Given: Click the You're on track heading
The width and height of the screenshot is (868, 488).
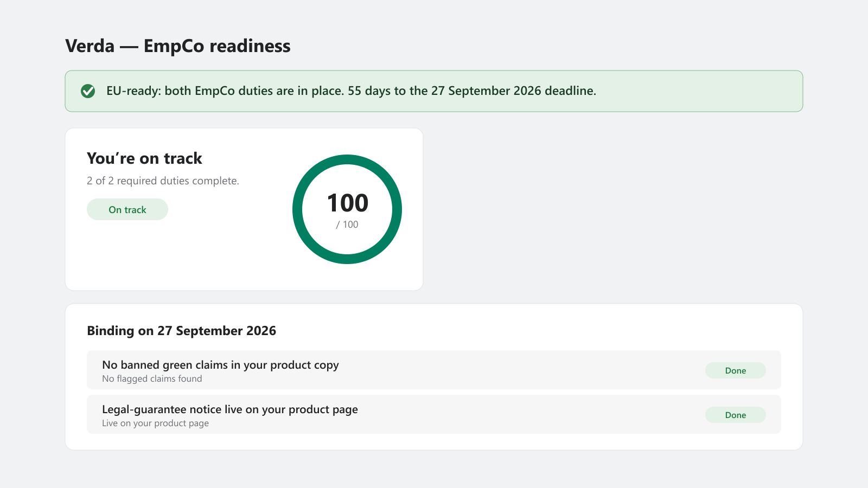Looking at the screenshot, I should [144, 158].
